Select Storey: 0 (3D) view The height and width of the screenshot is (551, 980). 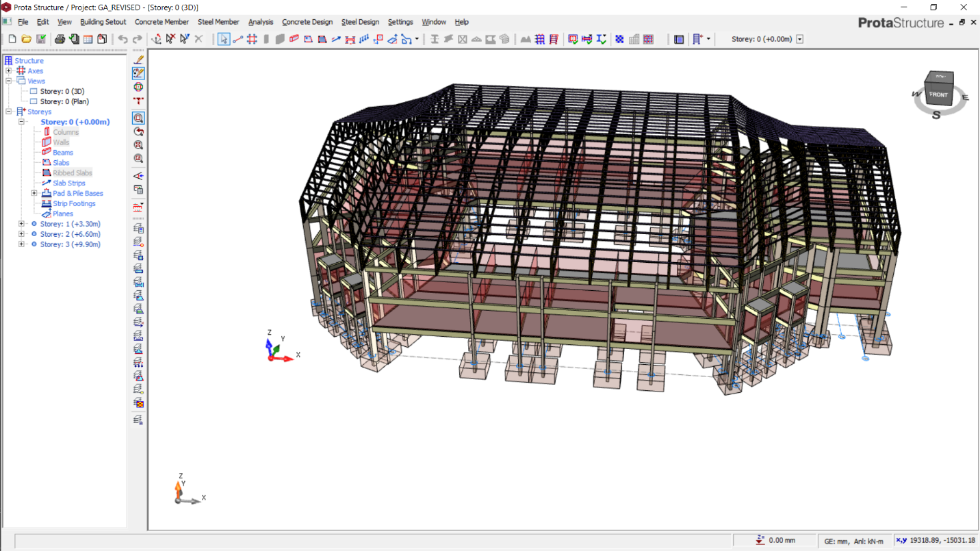click(x=62, y=91)
